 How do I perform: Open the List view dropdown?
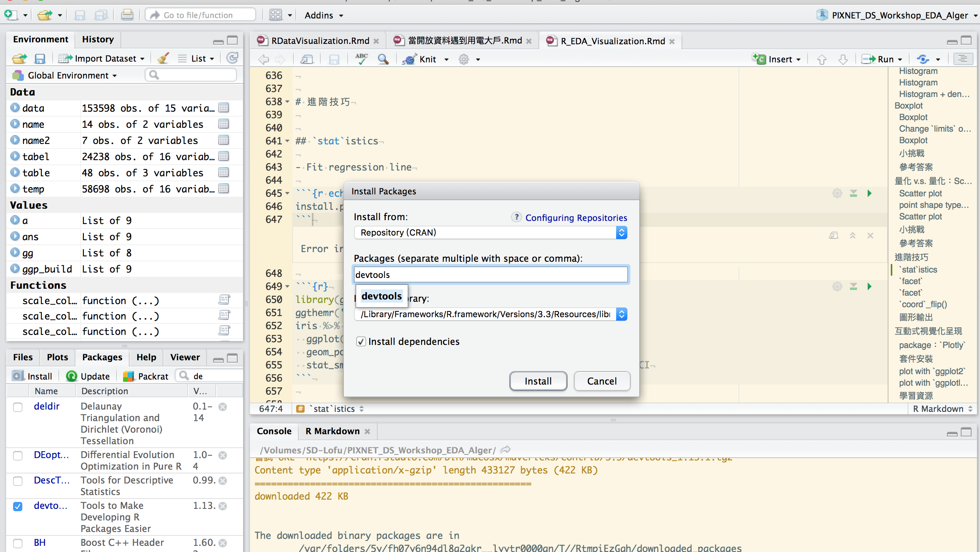pyautogui.click(x=195, y=59)
